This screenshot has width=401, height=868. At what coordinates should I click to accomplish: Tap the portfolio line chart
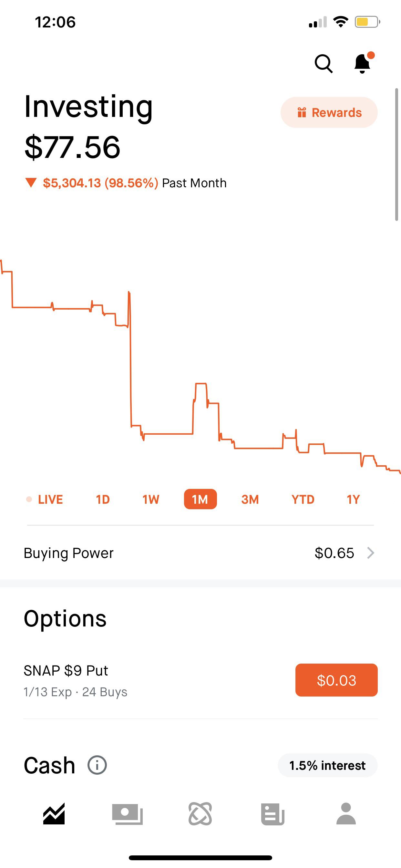pyautogui.click(x=200, y=371)
